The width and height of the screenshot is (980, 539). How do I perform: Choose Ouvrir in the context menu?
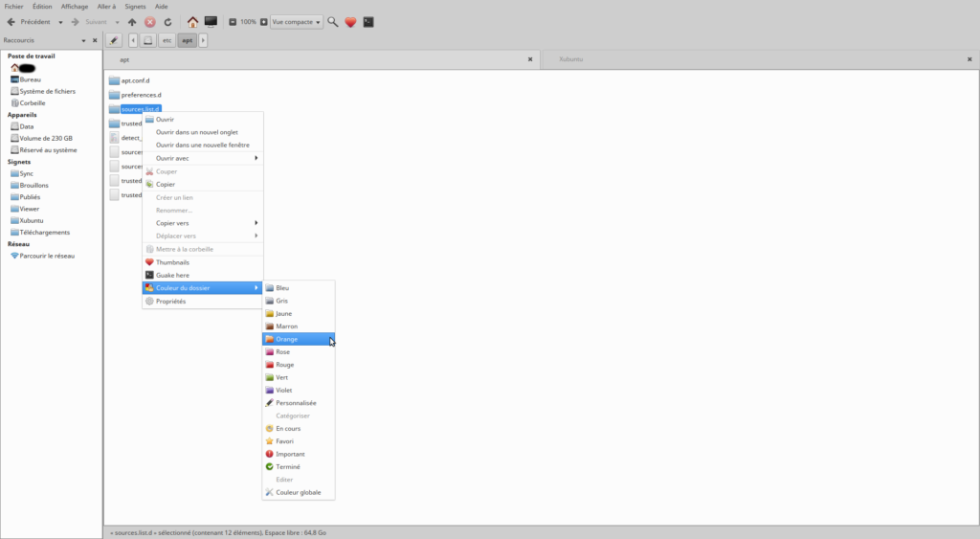(x=203, y=120)
